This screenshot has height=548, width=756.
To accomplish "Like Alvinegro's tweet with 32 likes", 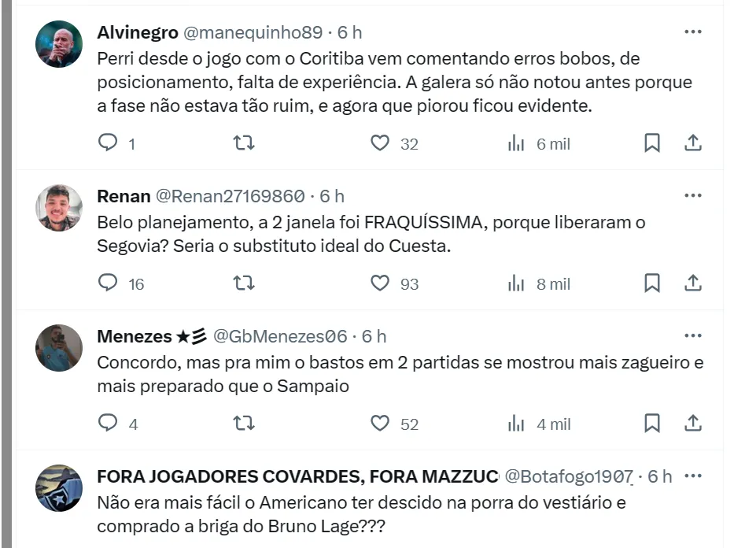I will 380,143.
